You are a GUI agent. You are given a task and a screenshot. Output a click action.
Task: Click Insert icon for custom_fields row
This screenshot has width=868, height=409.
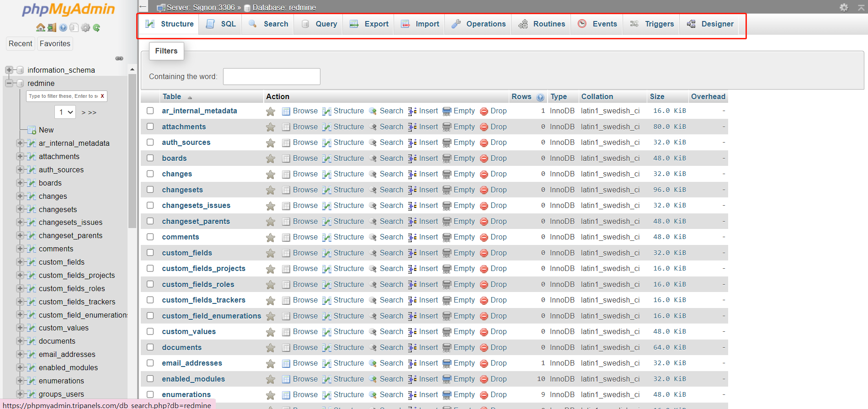412,253
